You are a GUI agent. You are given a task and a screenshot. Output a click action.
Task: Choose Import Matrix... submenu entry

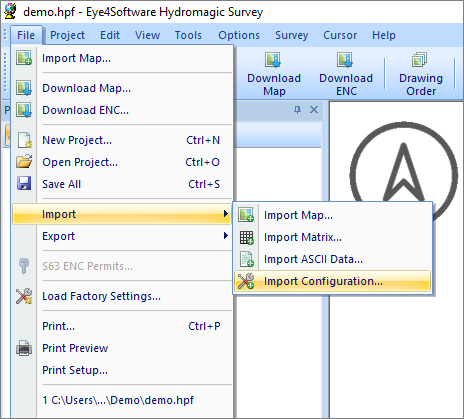pyautogui.click(x=332, y=237)
